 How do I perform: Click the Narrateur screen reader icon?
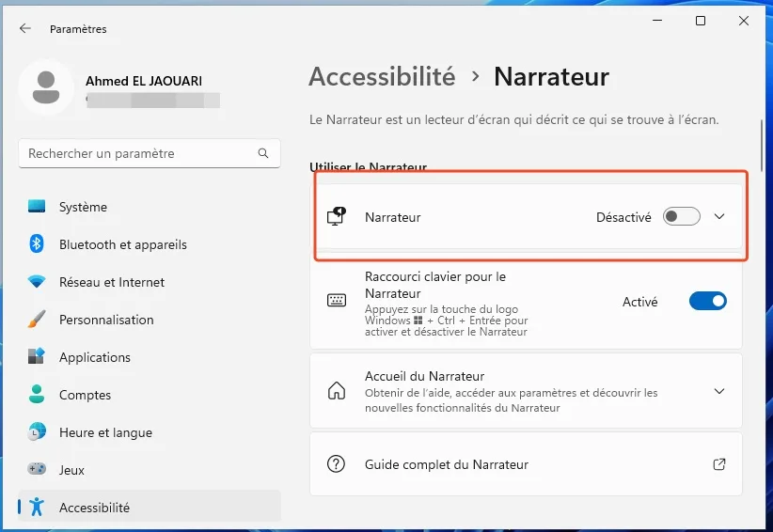click(x=337, y=217)
